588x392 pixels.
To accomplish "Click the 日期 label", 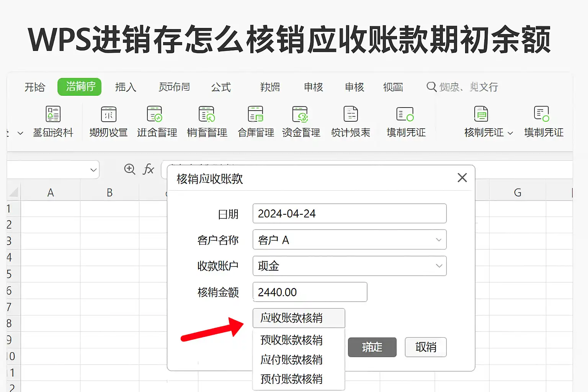I will click(228, 214).
